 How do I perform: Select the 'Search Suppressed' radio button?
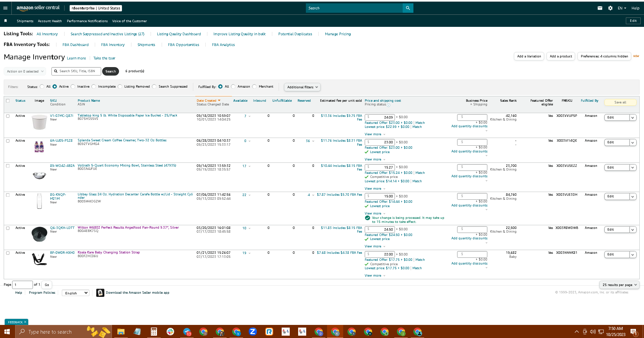click(x=154, y=87)
